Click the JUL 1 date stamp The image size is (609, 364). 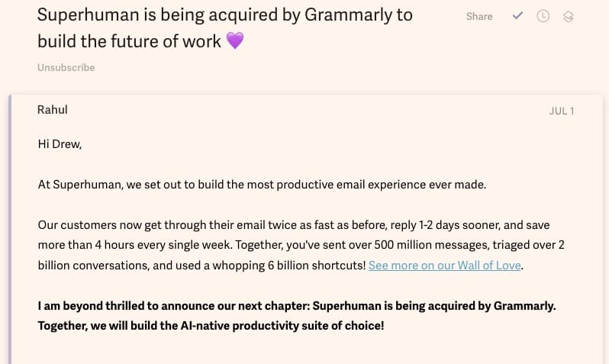click(x=561, y=111)
